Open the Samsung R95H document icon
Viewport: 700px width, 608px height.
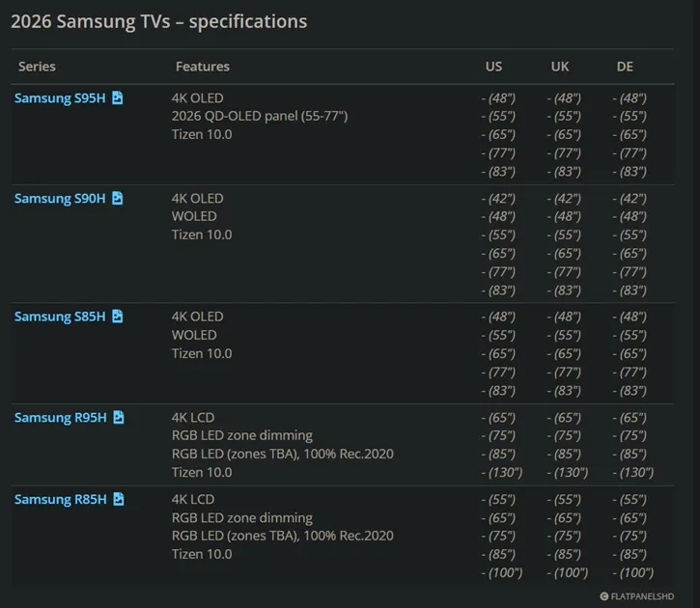pyautogui.click(x=119, y=417)
